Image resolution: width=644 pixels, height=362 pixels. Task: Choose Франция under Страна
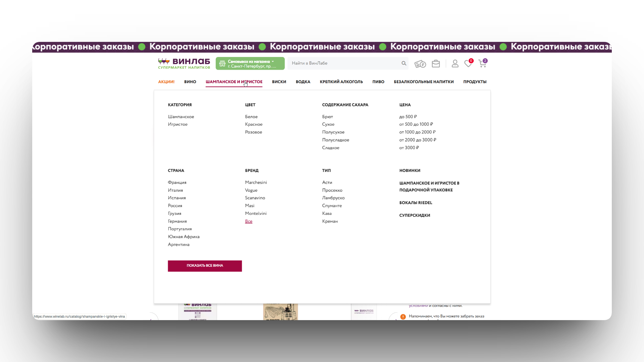tap(177, 182)
